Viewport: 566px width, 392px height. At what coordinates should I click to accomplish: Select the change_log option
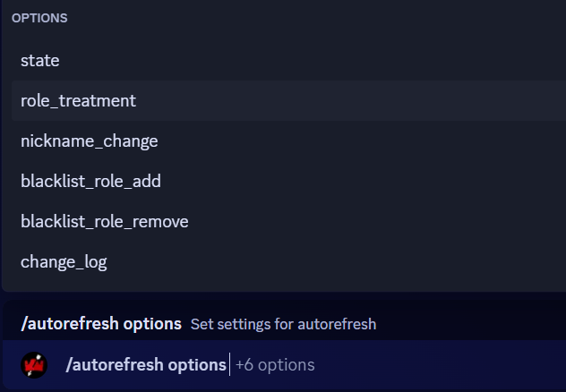[x=64, y=262]
